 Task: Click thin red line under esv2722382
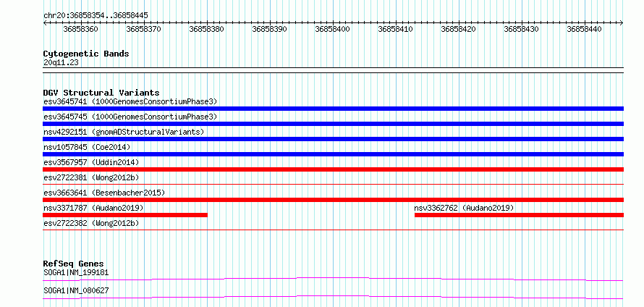(333, 230)
